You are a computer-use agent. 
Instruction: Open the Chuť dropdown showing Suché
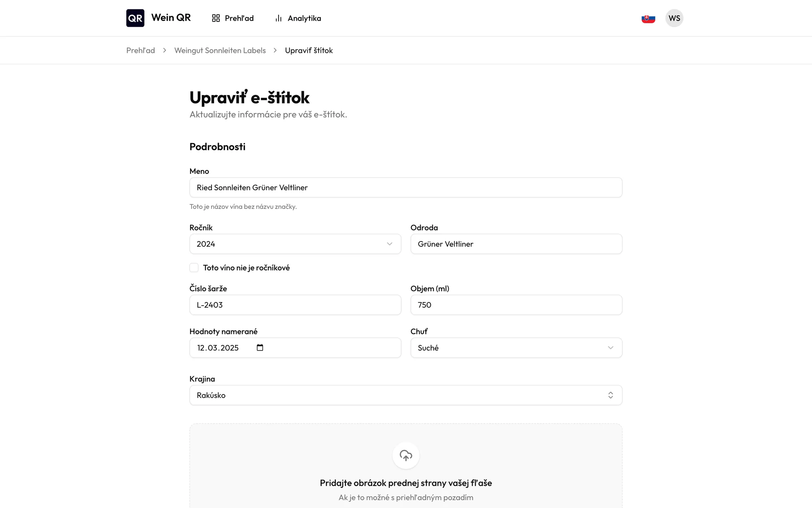pos(516,348)
